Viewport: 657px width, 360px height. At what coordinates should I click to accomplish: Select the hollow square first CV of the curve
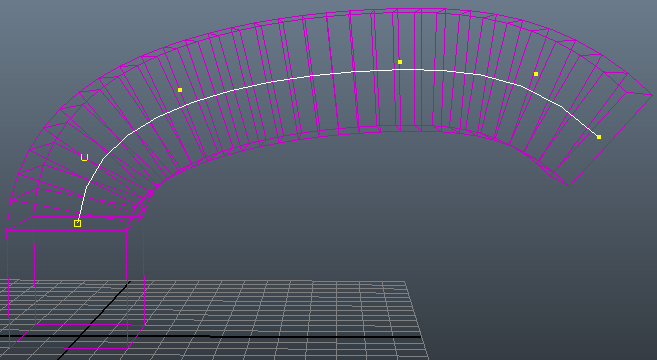pos(77,223)
